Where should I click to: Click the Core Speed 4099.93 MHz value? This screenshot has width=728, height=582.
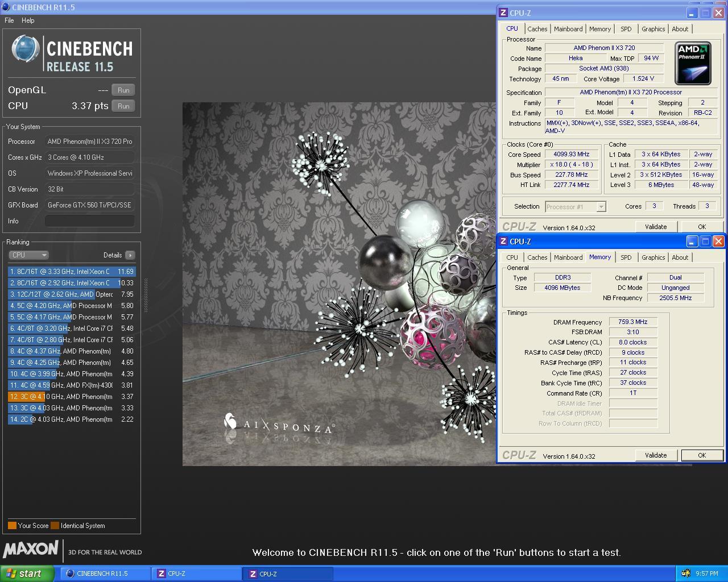coord(571,154)
